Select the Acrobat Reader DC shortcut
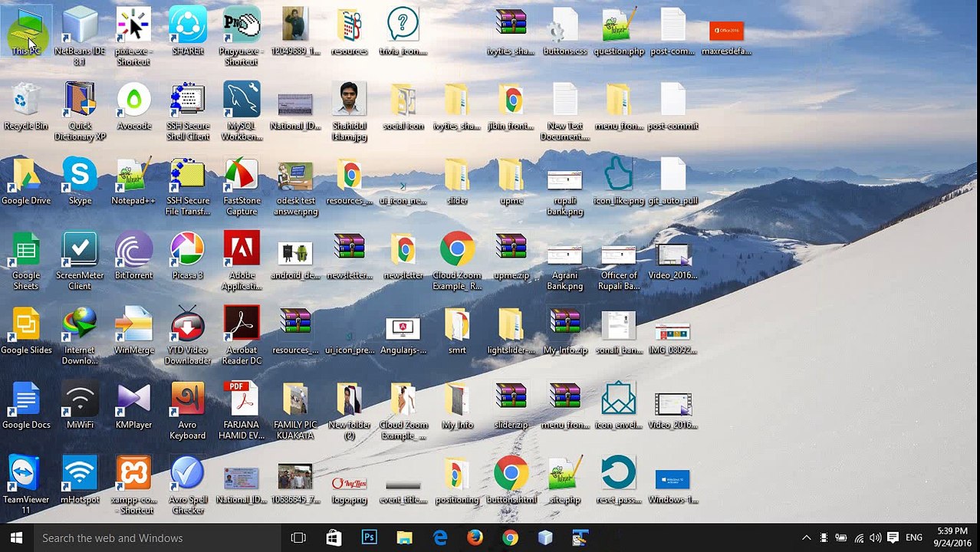 (x=242, y=336)
